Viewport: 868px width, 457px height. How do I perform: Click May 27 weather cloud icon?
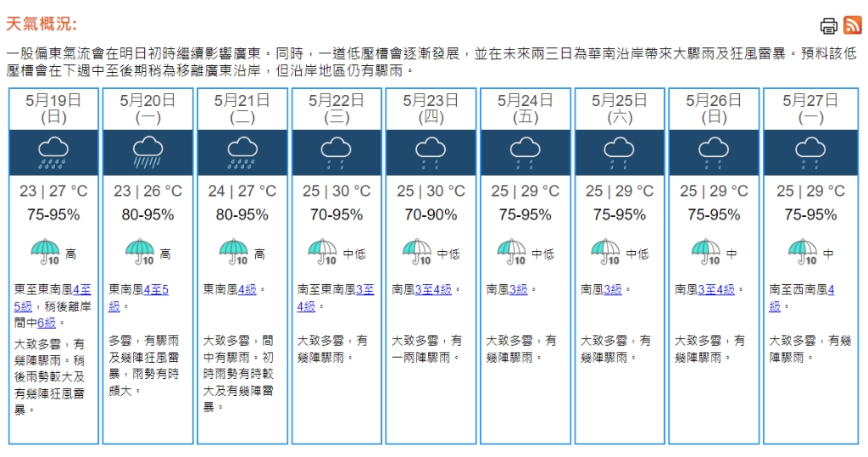click(810, 153)
